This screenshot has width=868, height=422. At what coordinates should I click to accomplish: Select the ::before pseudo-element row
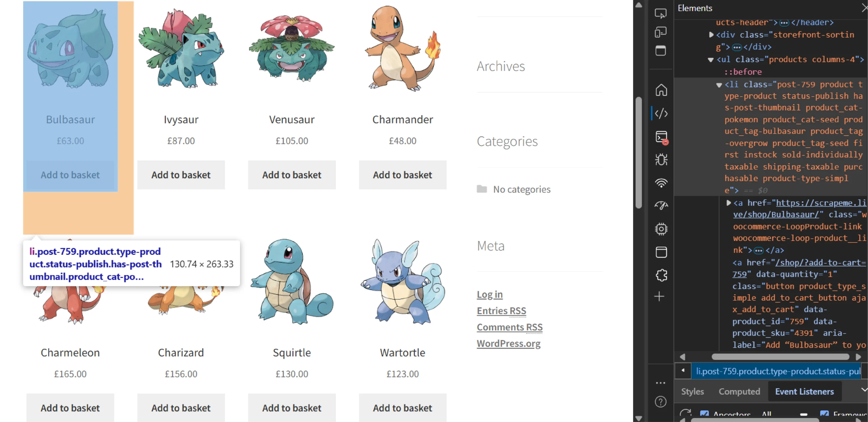(x=743, y=72)
